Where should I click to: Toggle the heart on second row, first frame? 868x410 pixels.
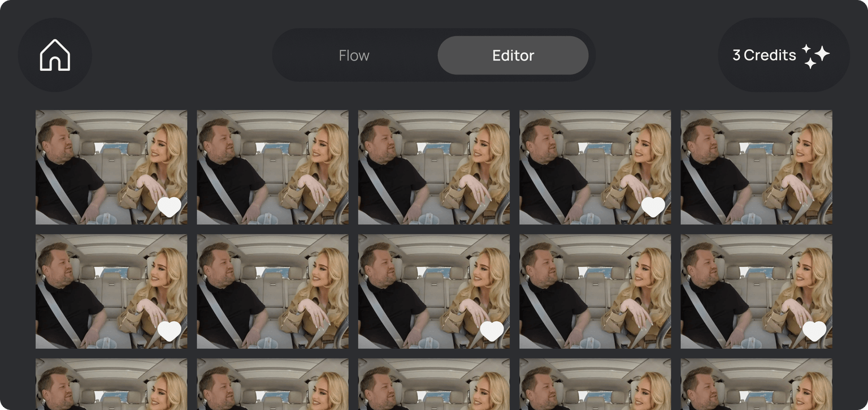169,331
